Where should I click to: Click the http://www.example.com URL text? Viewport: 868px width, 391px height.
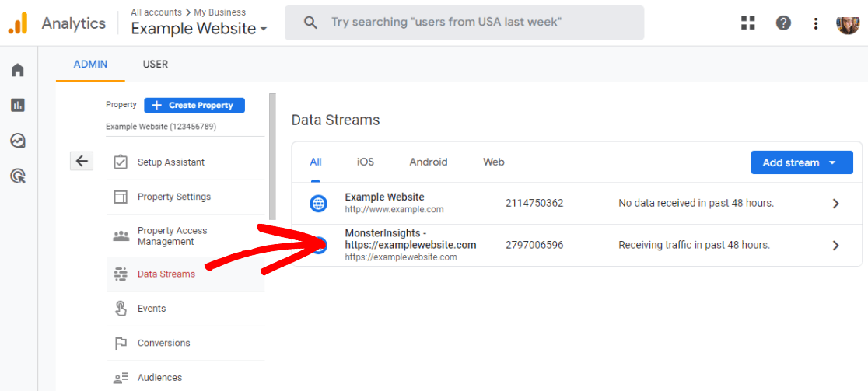tap(394, 210)
